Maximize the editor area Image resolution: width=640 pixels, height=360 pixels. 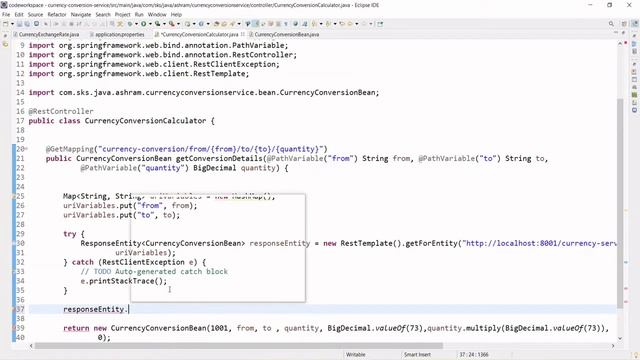pyautogui.click(x=624, y=33)
